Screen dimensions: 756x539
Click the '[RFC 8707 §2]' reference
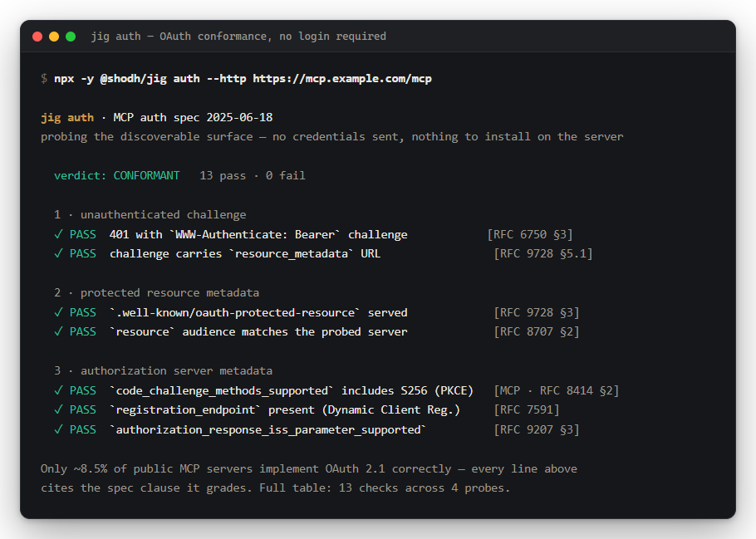[536, 332]
